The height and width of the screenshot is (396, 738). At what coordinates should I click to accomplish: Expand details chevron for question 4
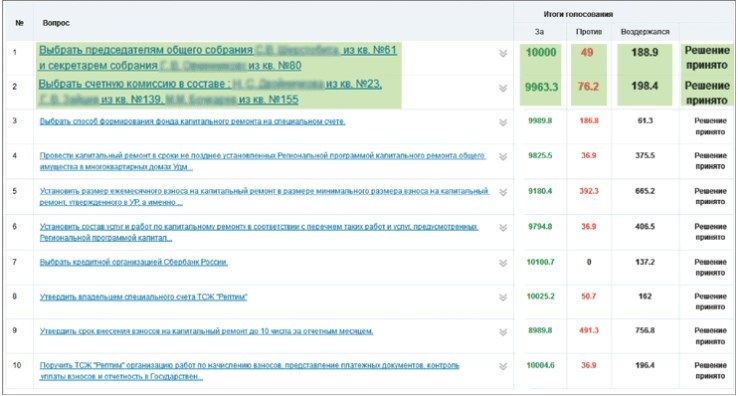click(x=503, y=157)
